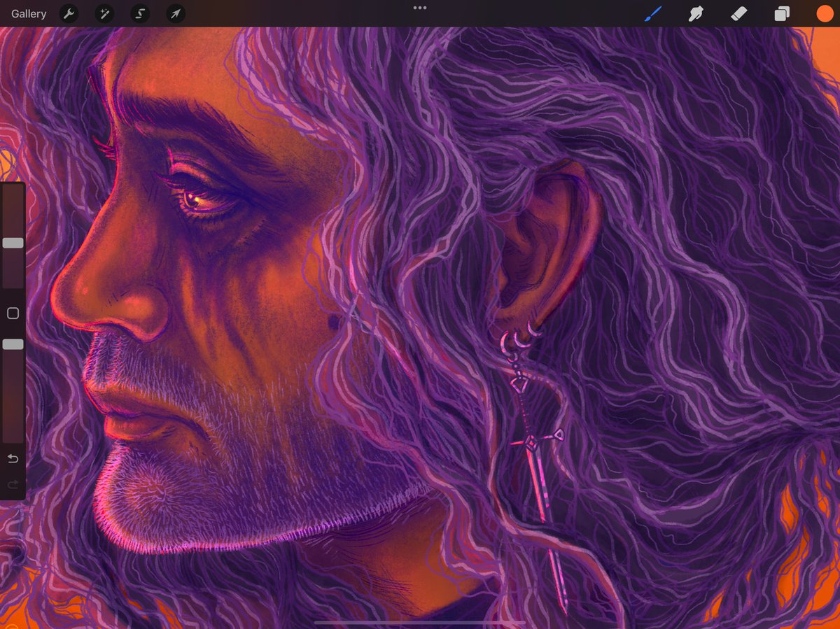Activate the Transform arrow tool
The height and width of the screenshot is (629, 840).
coord(176,13)
